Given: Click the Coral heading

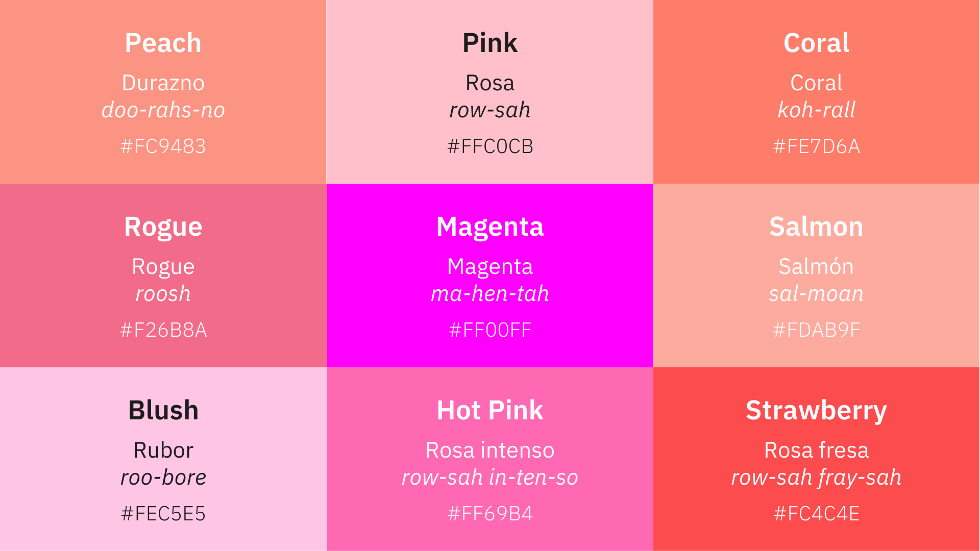Looking at the screenshot, I should coord(816,43).
